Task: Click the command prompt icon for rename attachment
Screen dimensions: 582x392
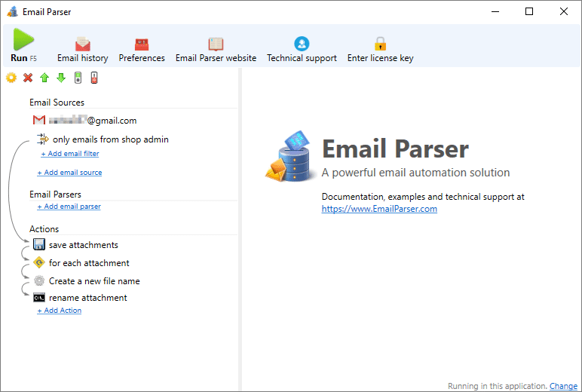Action: (x=39, y=298)
